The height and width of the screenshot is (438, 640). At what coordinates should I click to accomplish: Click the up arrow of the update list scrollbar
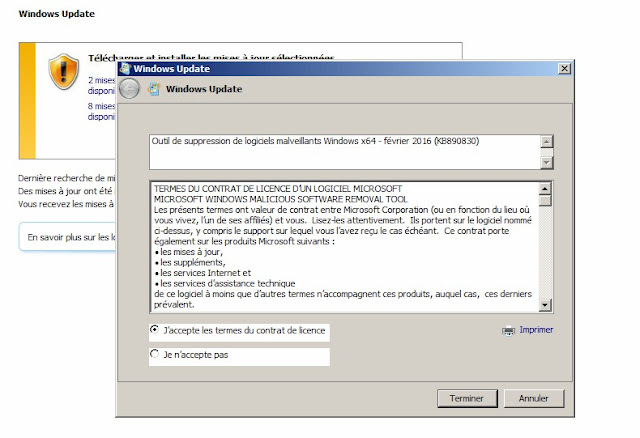(x=547, y=142)
